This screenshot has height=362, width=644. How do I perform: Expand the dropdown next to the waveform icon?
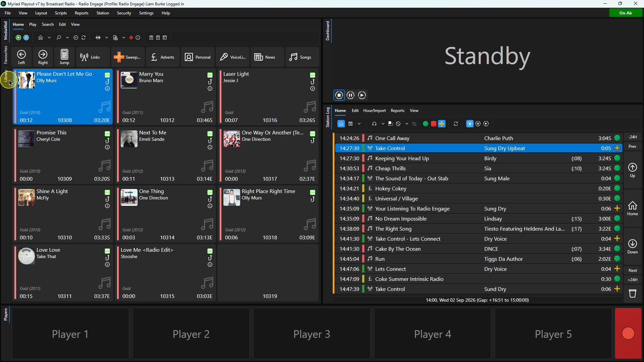(107, 38)
